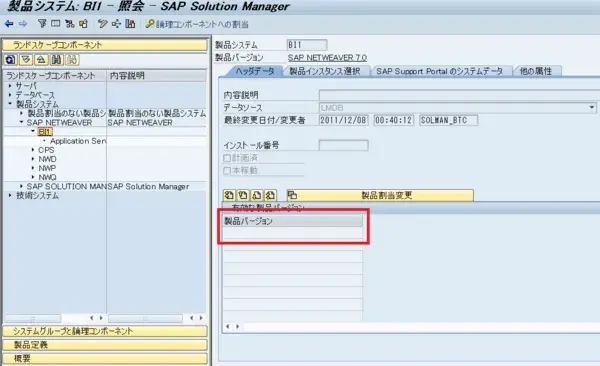Click the 製品割当変更 button
This screenshot has width=600, height=366.
[380, 195]
